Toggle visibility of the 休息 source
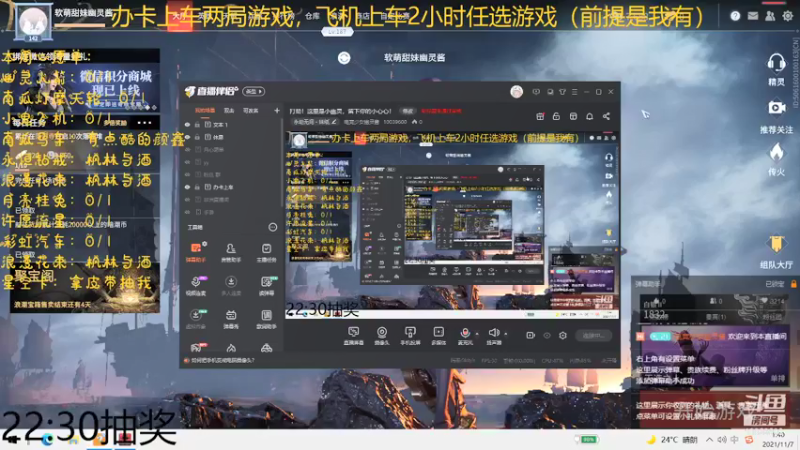The width and height of the screenshot is (800, 450). 187,137
